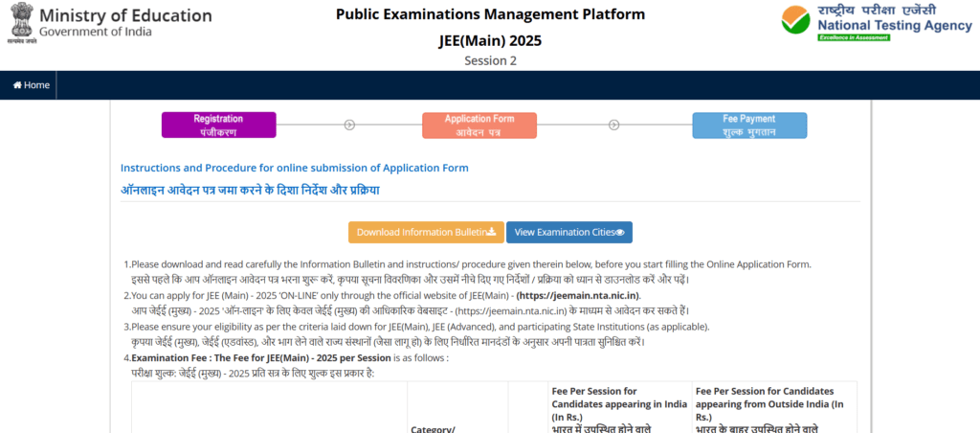Click the 'JEE(Main) 2025' title
The height and width of the screenshot is (433, 980).
click(490, 41)
